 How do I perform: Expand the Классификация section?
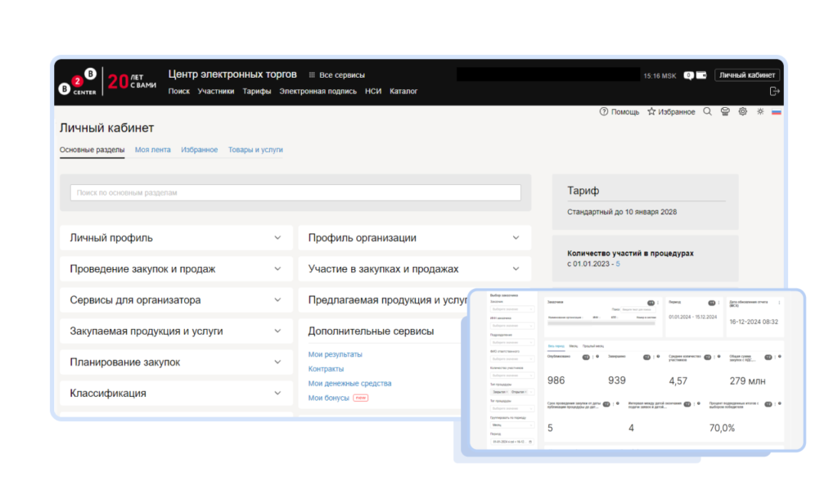[x=177, y=393]
